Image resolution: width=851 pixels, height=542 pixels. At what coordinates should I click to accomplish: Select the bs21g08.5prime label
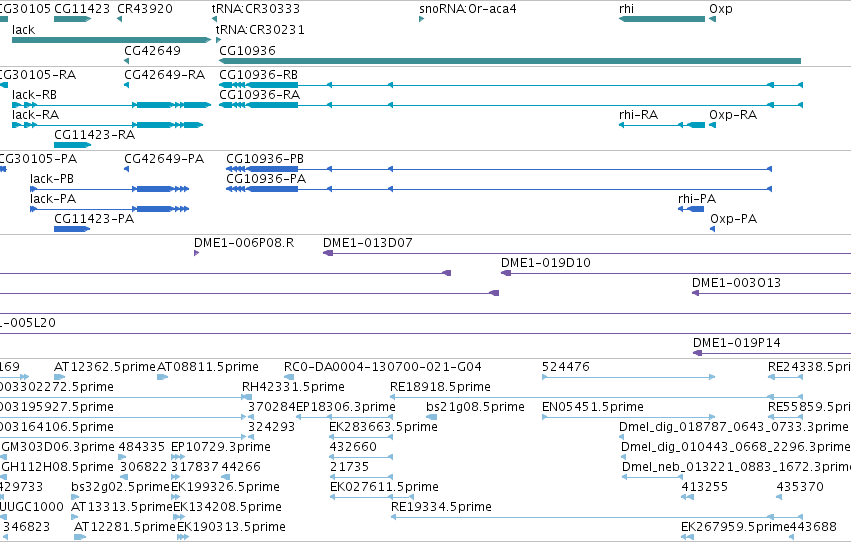(475, 407)
